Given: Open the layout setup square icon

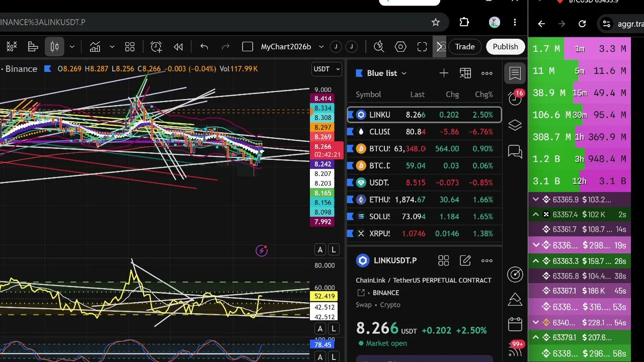Looking at the screenshot, I should (x=248, y=47).
